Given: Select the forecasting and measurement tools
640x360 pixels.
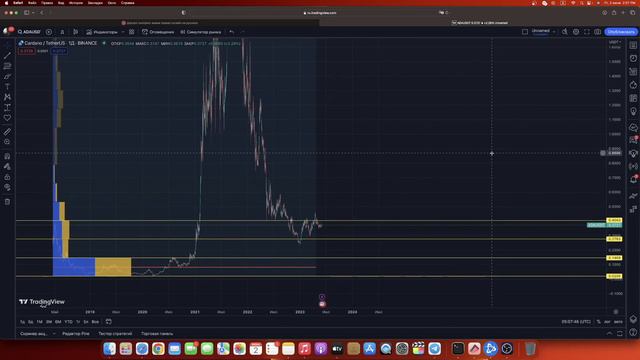Looking at the screenshot, I should [7, 107].
